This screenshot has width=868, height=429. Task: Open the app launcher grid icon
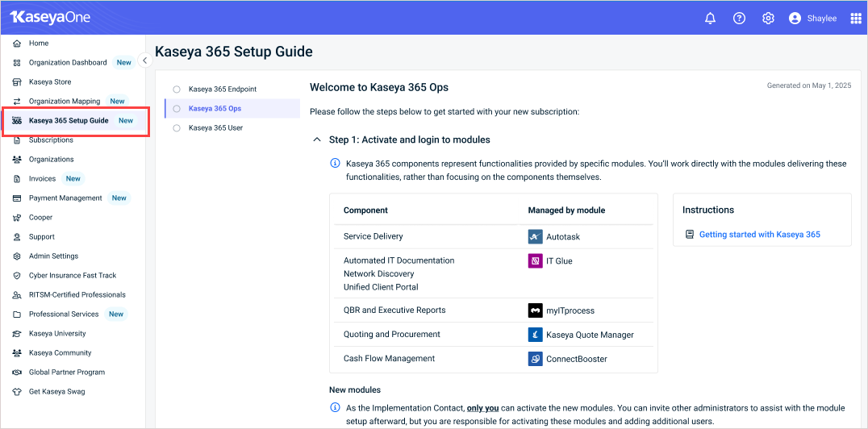pyautogui.click(x=856, y=19)
